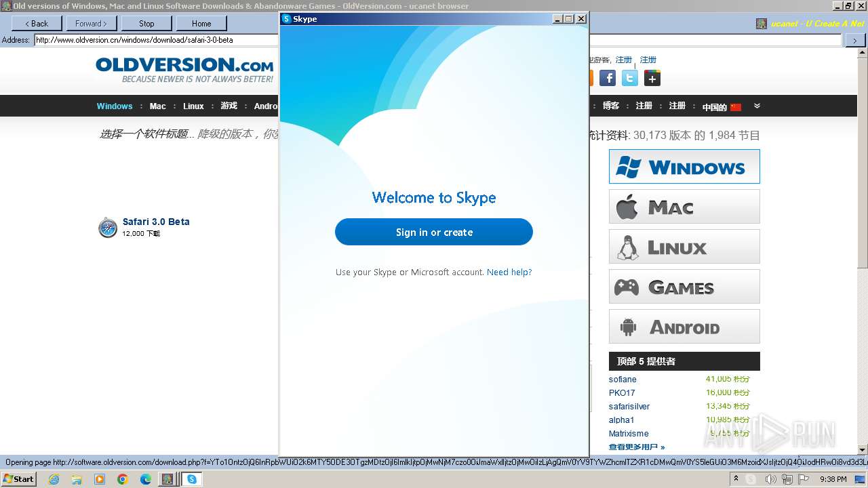Click the Action Center flag tray icon
The image size is (868, 488).
click(x=804, y=479)
